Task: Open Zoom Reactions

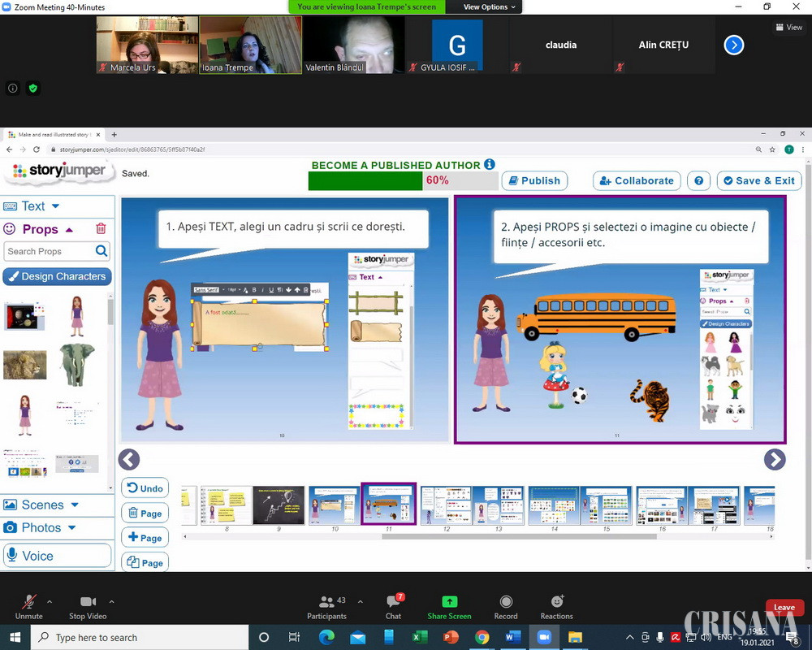Action: click(x=556, y=606)
